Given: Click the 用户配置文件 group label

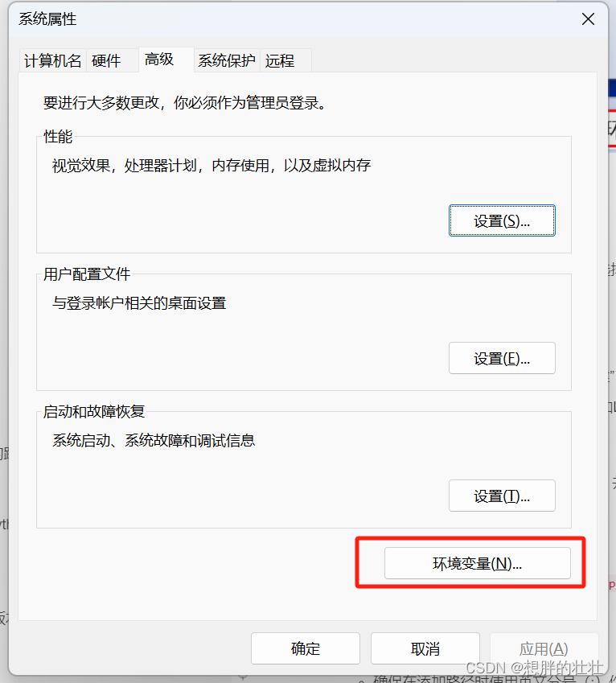Looking at the screenshot, I should 87,274.
